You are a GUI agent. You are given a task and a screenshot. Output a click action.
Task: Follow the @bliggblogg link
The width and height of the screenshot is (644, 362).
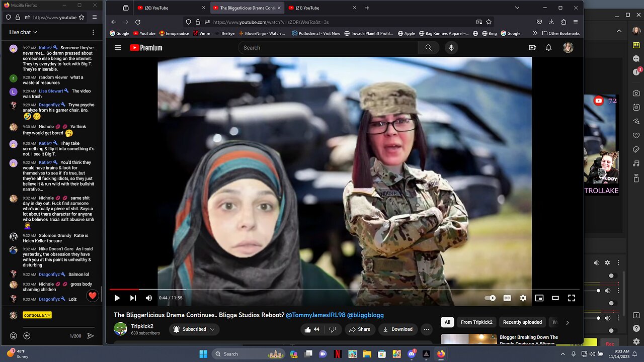click(x=365, y=315)
